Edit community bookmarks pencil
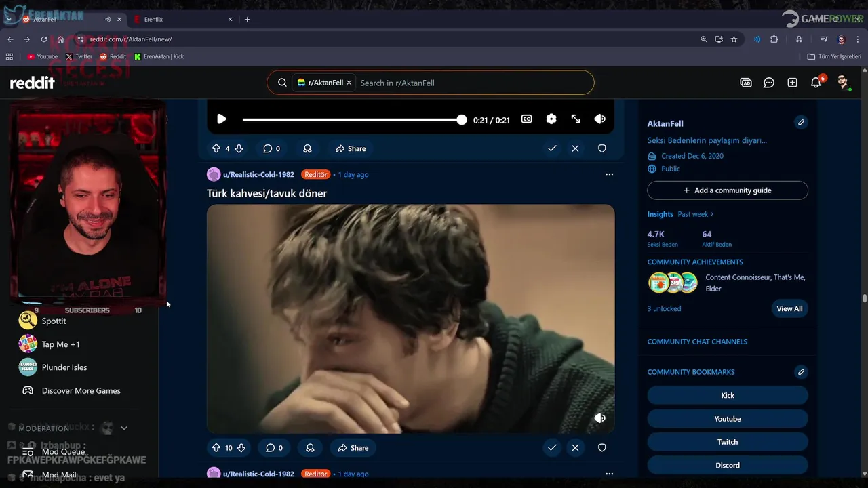 (801, 372)
